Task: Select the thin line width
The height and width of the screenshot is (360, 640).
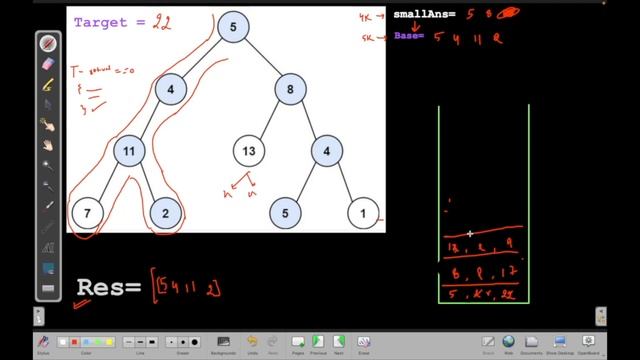Action: pyautogui.click(x=129, y=342)
